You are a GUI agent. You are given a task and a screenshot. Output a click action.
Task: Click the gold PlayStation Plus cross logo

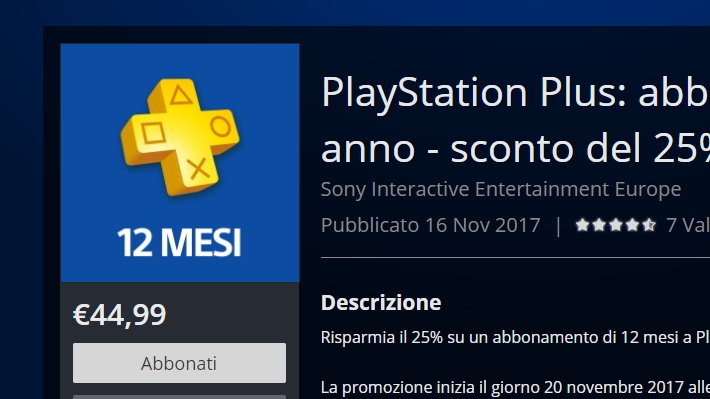pyautogui.click(x=180, y=137)
